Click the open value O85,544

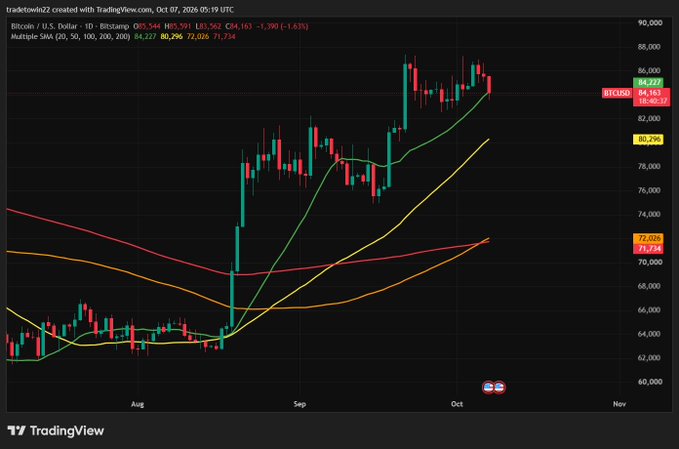click(x=146, y=26)
